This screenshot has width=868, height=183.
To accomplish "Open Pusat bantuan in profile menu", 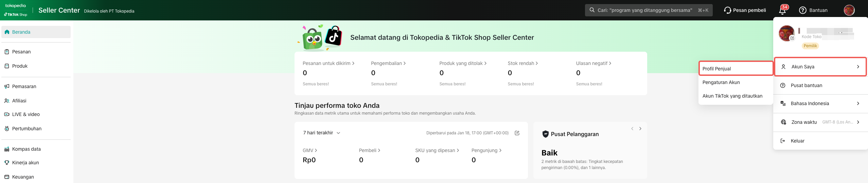I will point(806,85).
